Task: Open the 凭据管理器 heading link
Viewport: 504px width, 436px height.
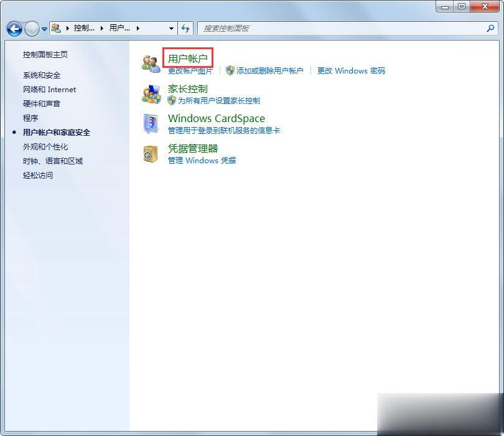Action: pyautogui.click(x=193, y=148)
